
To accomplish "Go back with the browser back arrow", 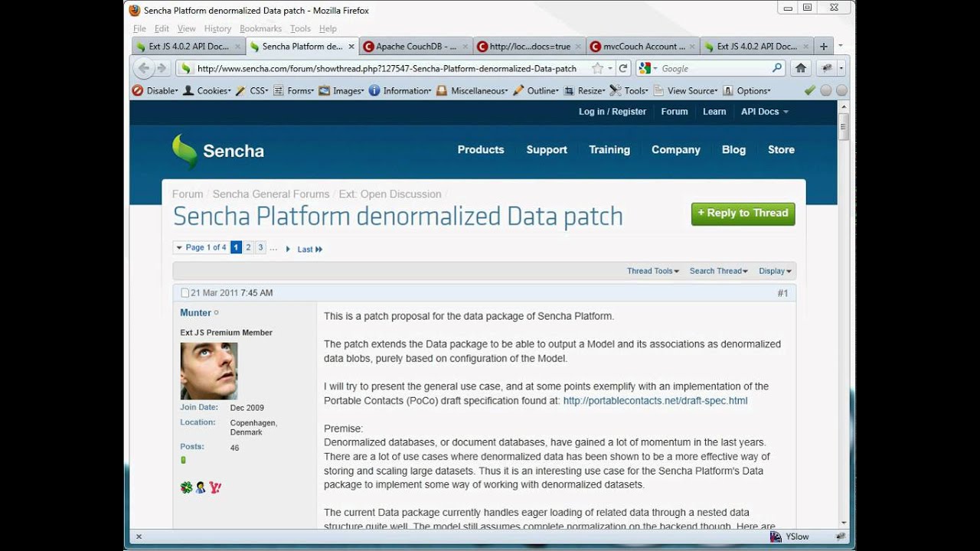I will (x=143, y=68).
